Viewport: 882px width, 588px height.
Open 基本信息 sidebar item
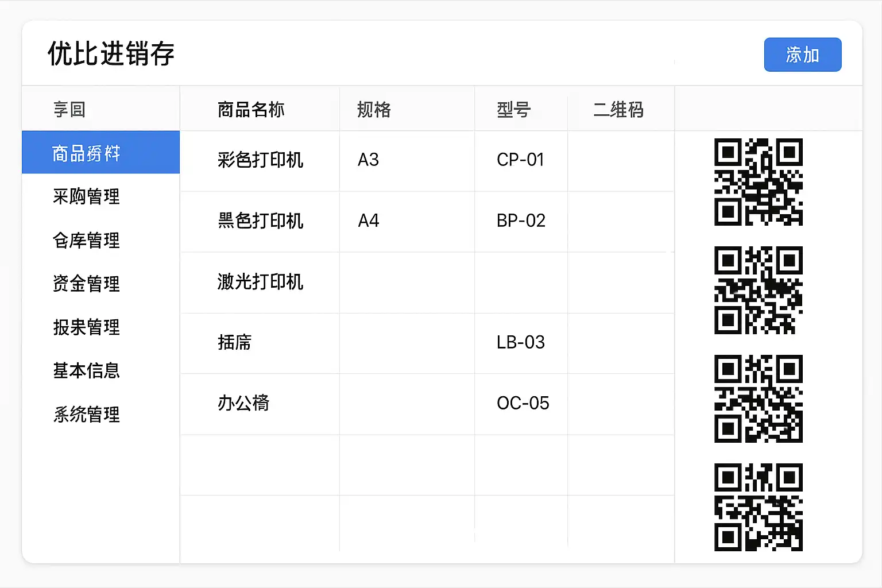87,371
